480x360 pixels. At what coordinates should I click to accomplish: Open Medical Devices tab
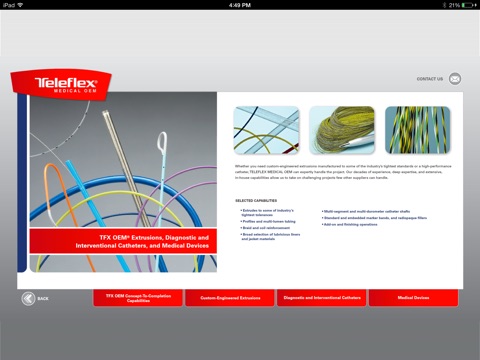click(x=413, y=298)
